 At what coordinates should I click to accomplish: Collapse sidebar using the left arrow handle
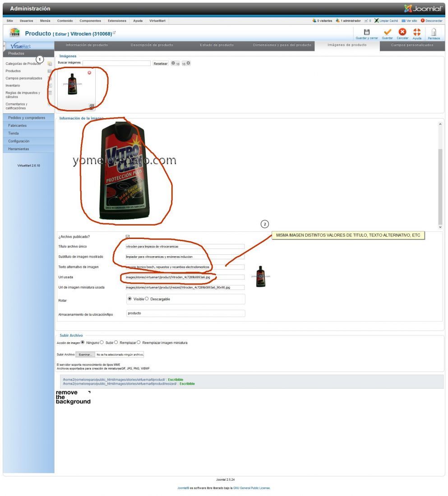(4, 46)
